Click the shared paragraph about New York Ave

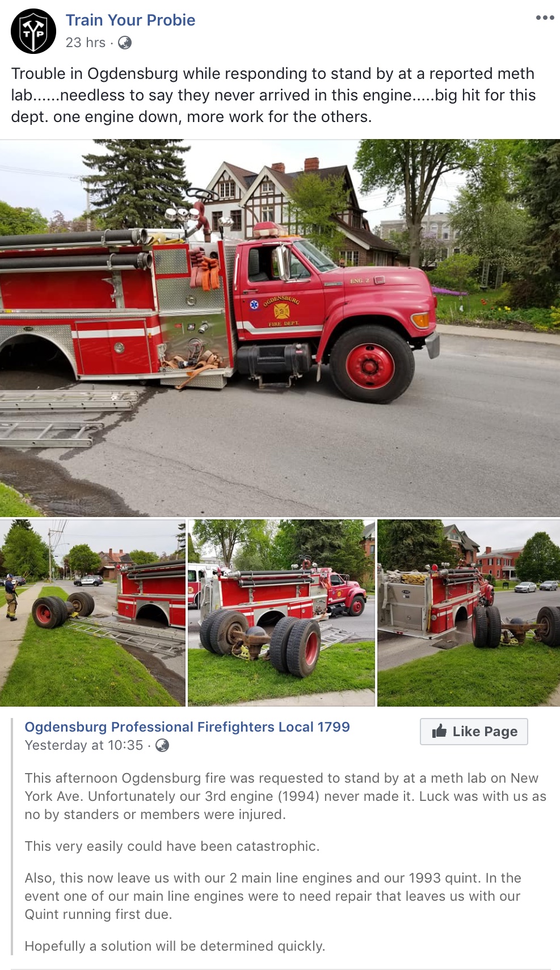(x=285, y=796)
